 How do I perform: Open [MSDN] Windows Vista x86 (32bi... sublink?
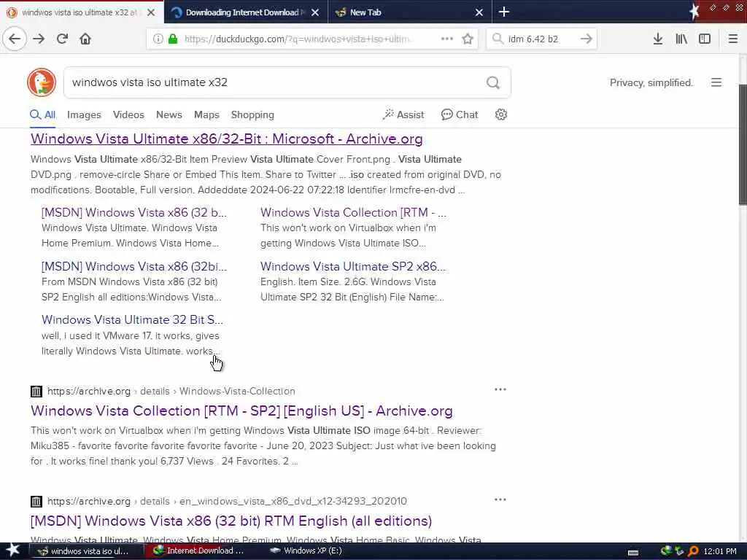tap(134, 266)
